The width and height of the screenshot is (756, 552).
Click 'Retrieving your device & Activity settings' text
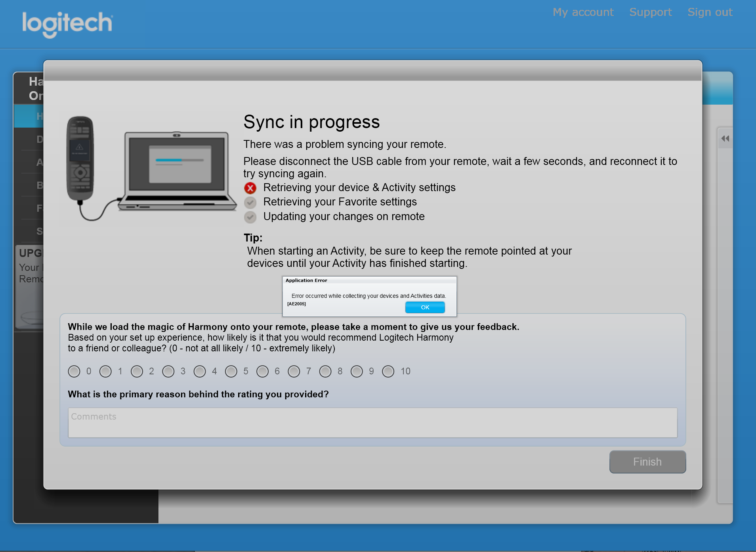point(359,188)
